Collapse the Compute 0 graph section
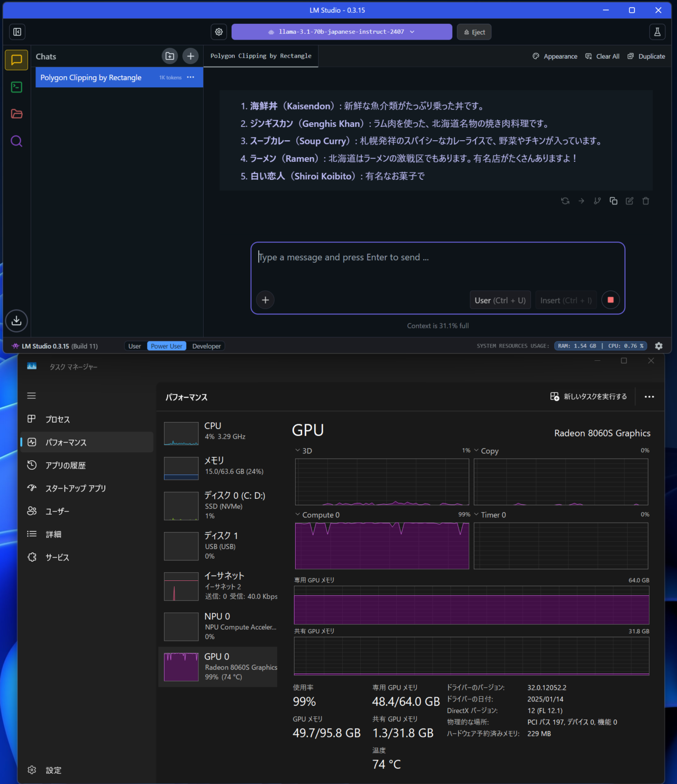The height and width of the screenshot is (784, 677). pyautogui.click(x=297, y=514)
